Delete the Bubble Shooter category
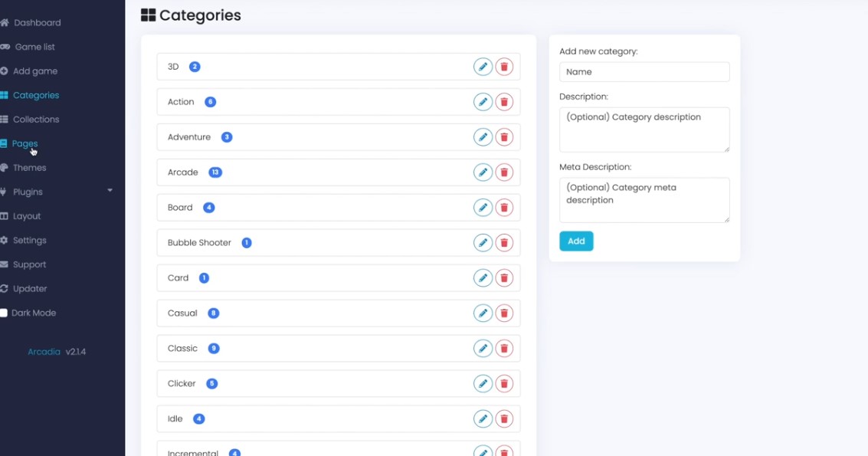This screenshot has width=868, height=456. (504, 243)
